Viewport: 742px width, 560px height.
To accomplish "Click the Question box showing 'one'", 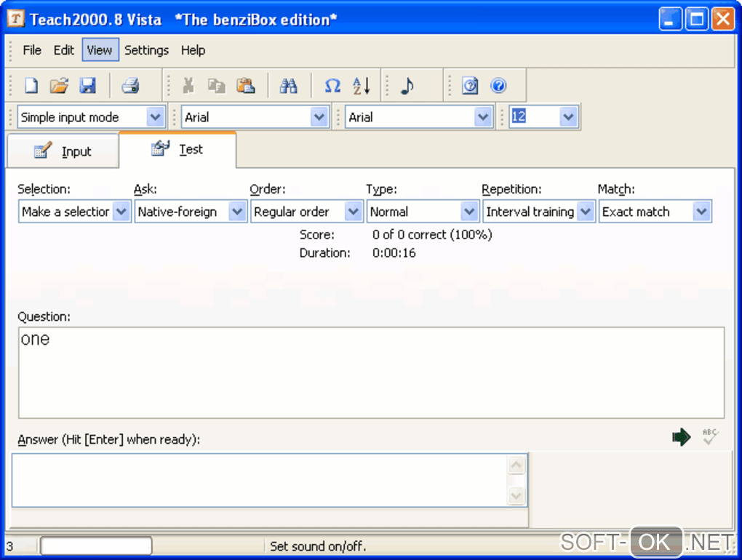I will [372, 372].
